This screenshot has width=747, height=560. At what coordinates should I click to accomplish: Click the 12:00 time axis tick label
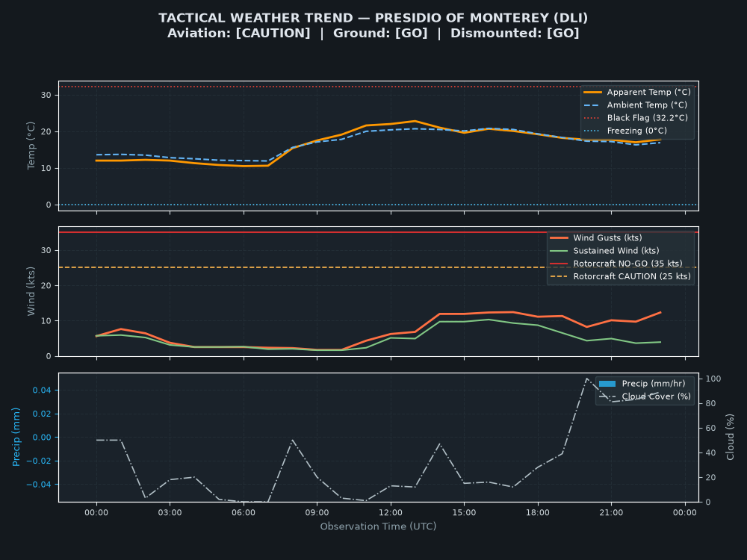click(x=391, y=513)
